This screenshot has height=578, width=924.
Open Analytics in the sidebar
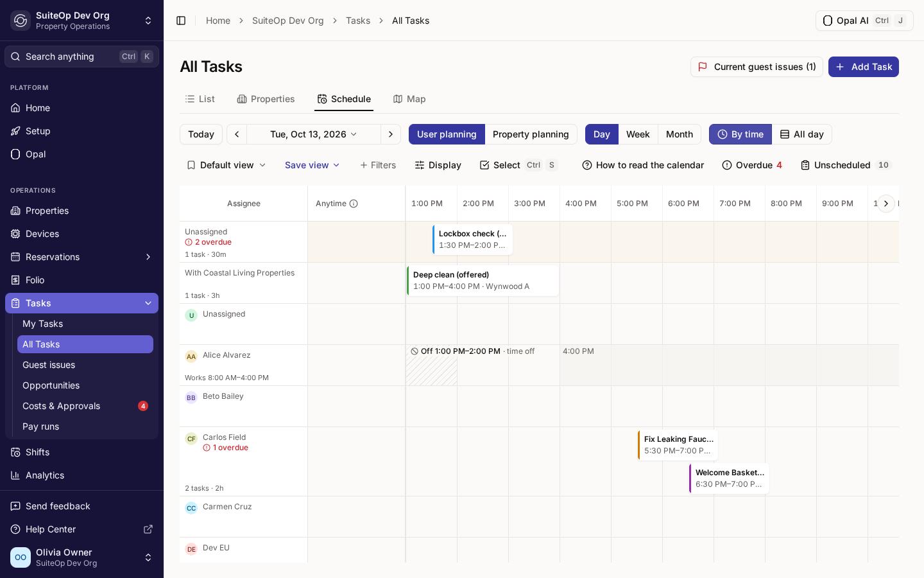pos(81,475)
